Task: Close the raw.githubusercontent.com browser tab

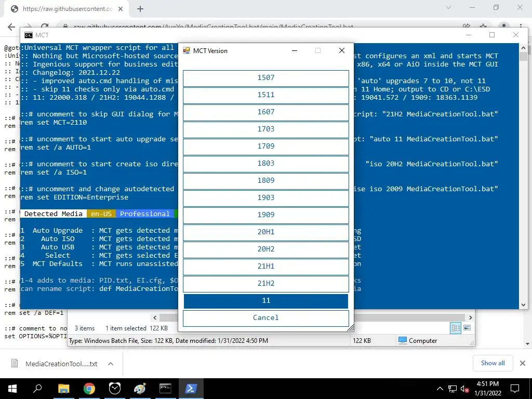Action: click(121, 9)
